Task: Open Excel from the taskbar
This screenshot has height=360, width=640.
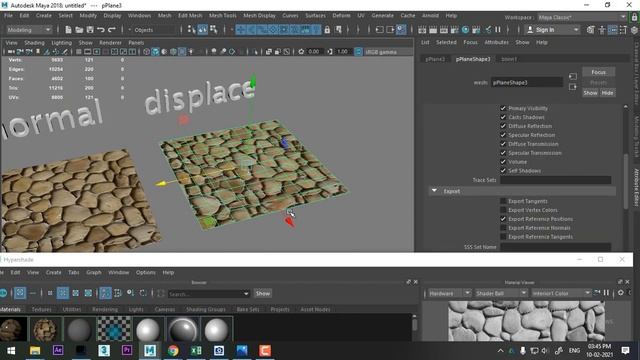Action: point(196,350)
